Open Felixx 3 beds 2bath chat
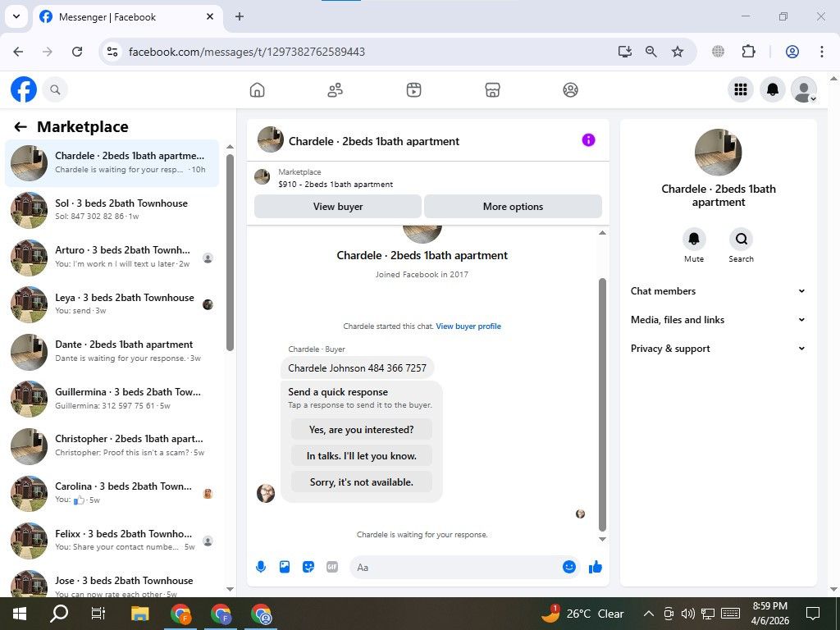Screen dimensions: 840x630 (112, 540)
